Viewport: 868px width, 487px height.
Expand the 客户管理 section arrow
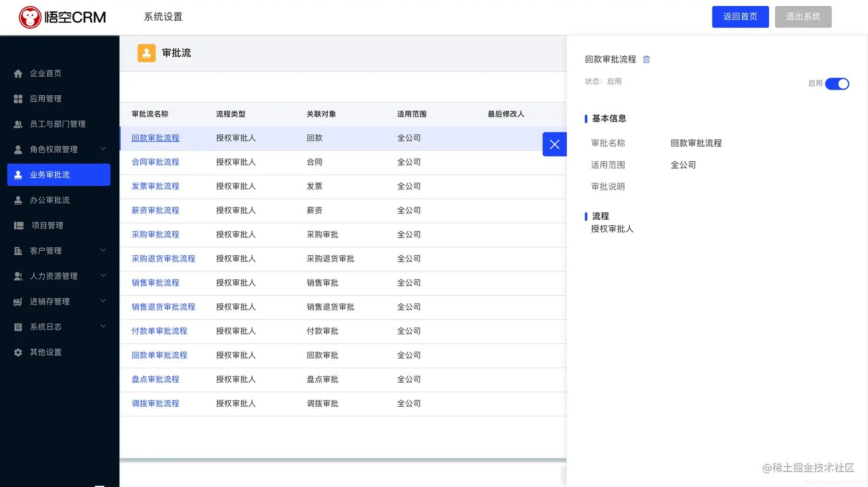pos(103,250)
